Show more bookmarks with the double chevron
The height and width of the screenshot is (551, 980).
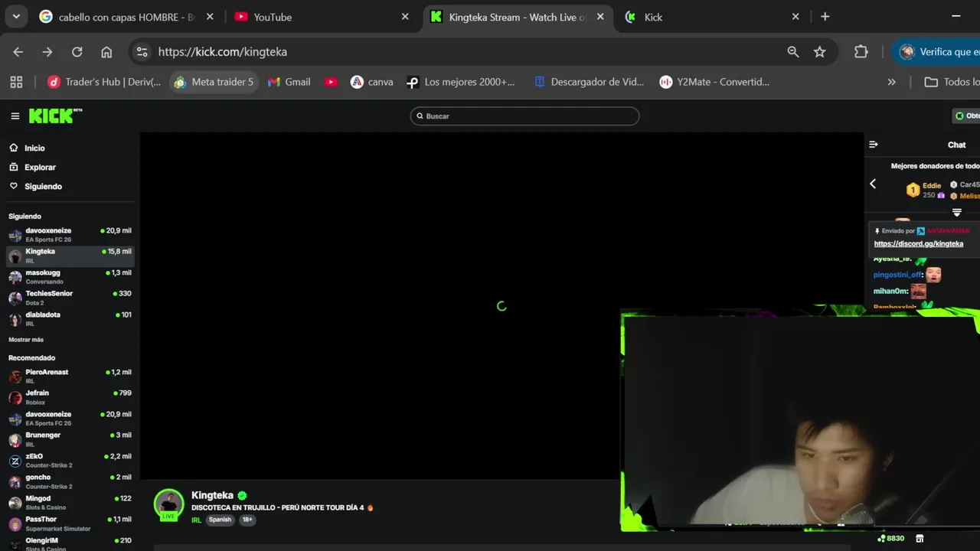[891, 82]
